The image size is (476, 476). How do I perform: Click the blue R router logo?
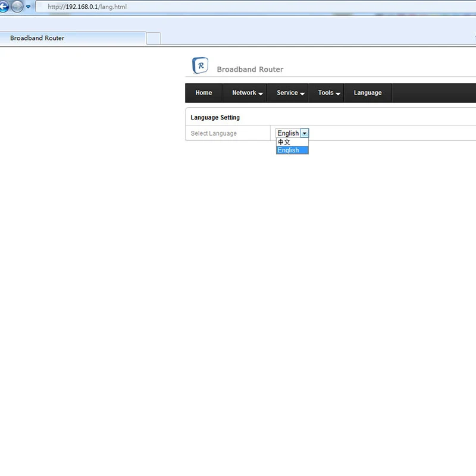point(201,65)
